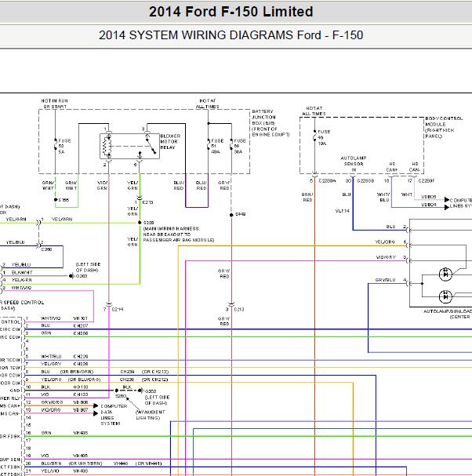Click connector label C260

[46, 249]
